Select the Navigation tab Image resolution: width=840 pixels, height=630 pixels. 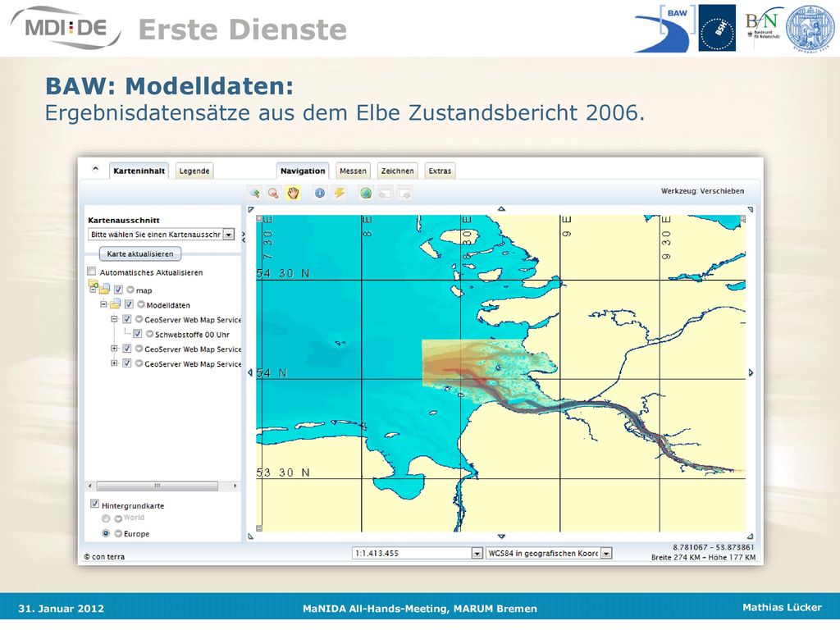pyautogui.click(x=303, y=171)
